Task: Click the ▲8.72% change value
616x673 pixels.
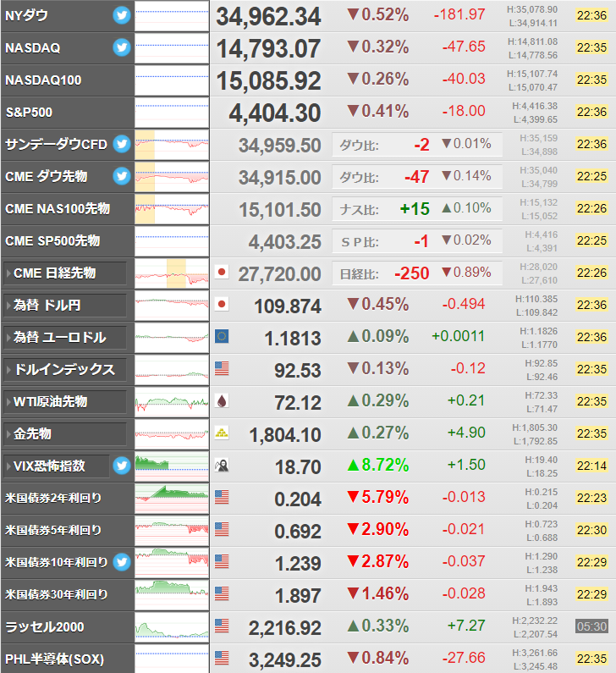Action: [378, 465]
